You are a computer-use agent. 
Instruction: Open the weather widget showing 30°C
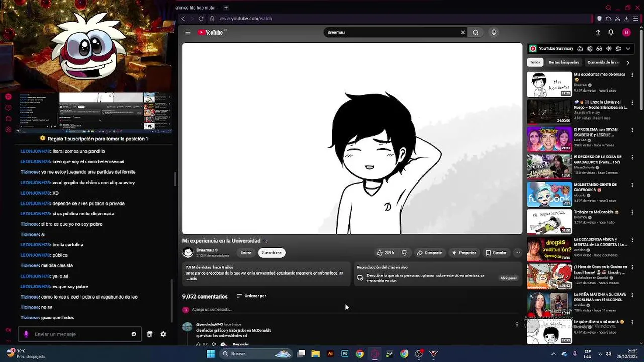(25, 354)
